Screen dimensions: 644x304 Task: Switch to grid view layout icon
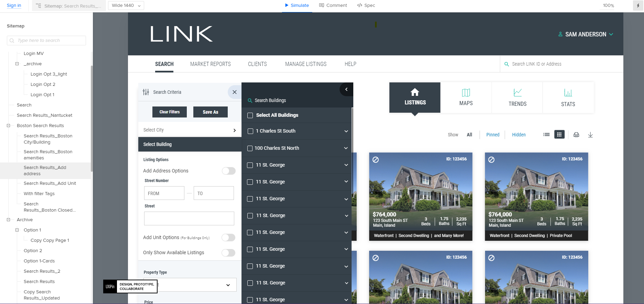tap(559, 135)
